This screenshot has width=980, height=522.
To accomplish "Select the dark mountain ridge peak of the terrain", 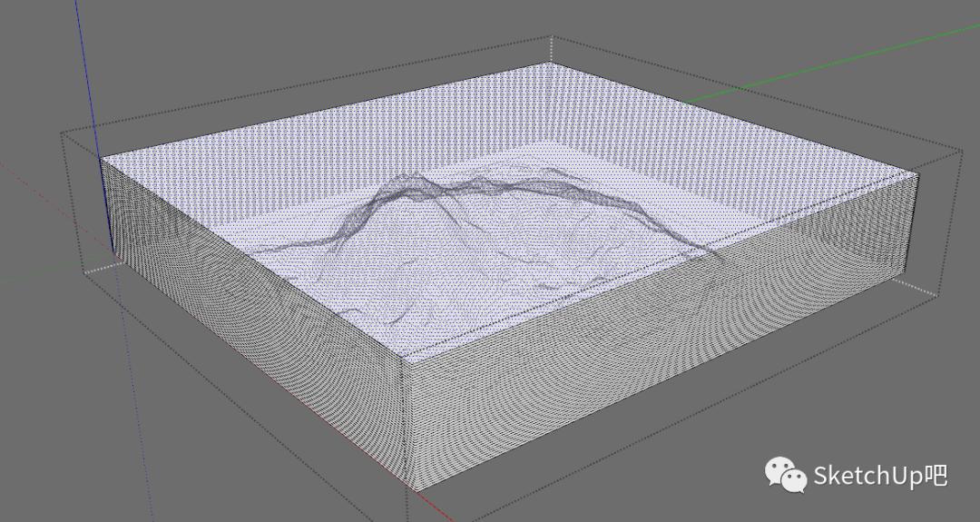I will [x=413, y=182].
